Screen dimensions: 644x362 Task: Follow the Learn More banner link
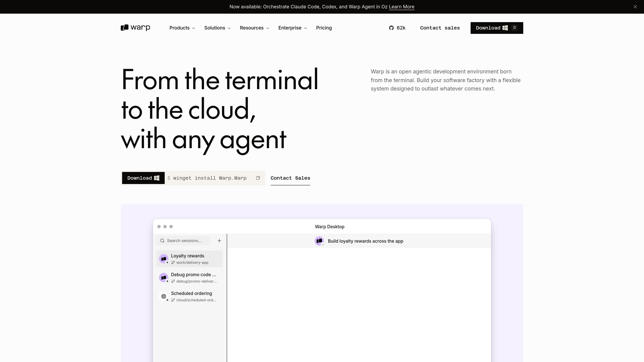pos(401,7)
